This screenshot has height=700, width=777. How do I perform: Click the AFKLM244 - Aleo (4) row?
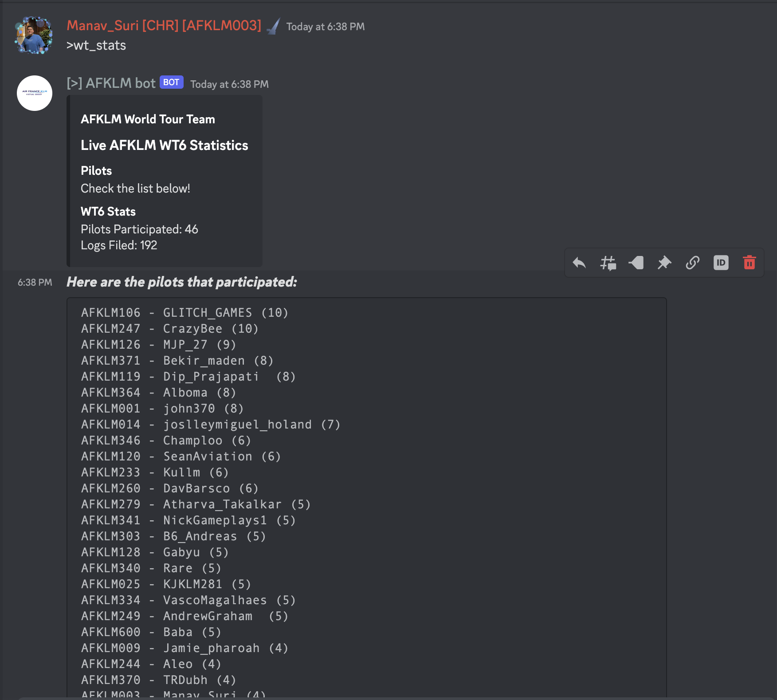tap(151, 664)
